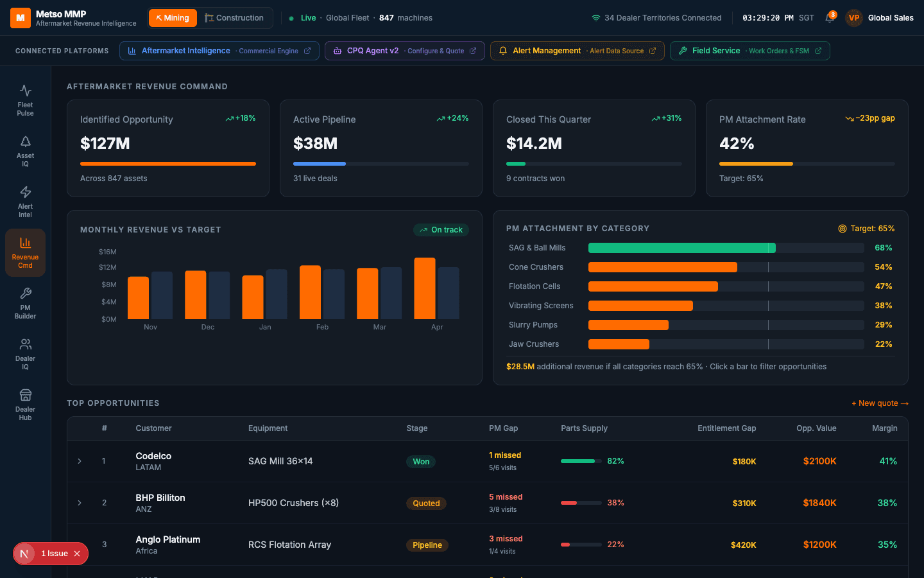Open the Identified Opportunity $127M card
The image size is (924, 578).
(168, 148)
